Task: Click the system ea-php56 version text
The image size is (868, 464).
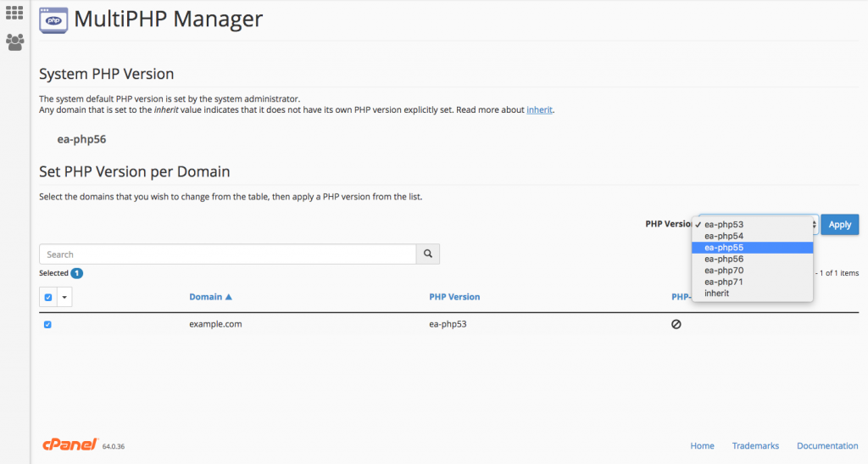Action: (81, 139)
